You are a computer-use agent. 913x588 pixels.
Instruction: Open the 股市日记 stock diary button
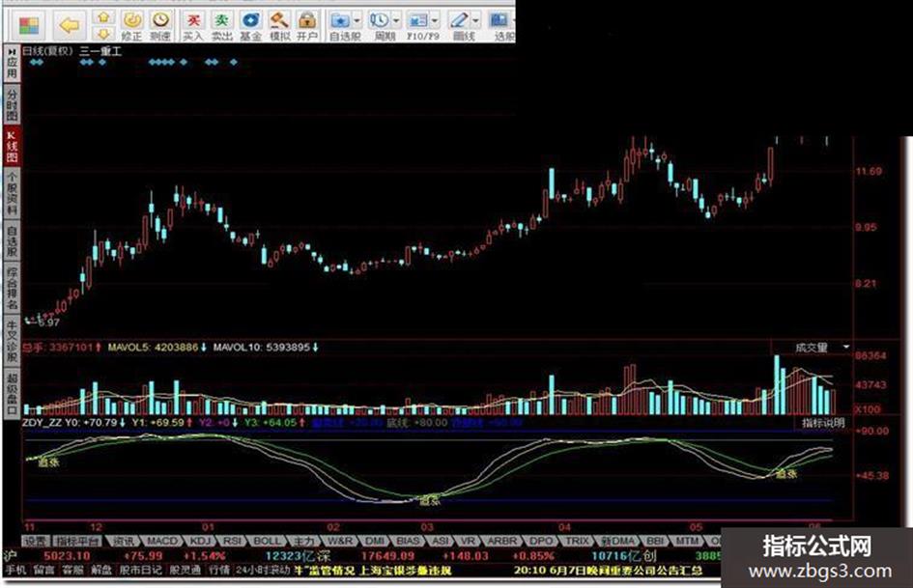(140, 570)
